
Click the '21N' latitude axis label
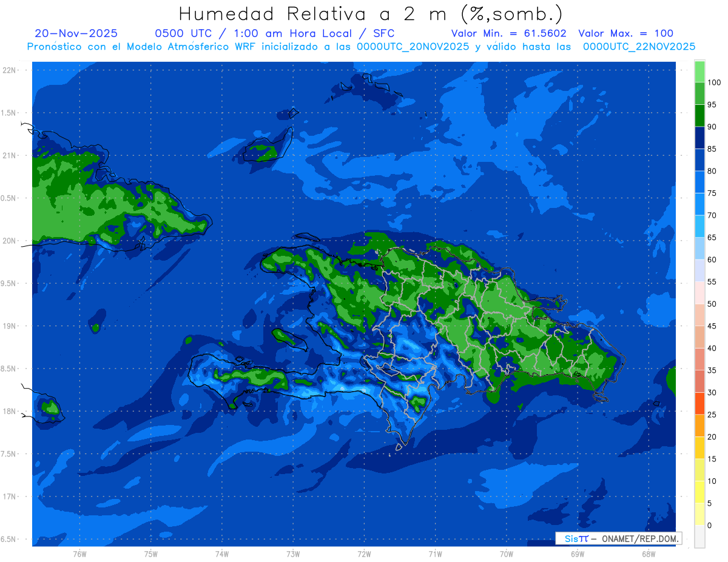9,156
